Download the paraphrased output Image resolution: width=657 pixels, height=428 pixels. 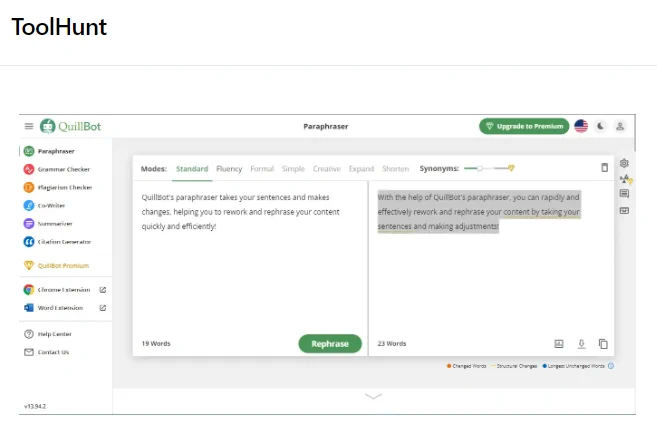pos(582,344)
